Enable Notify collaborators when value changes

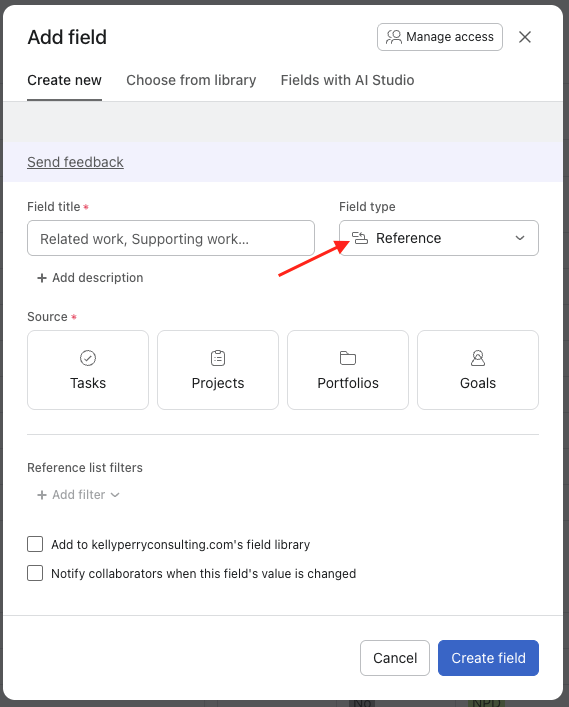coord(35,573)
